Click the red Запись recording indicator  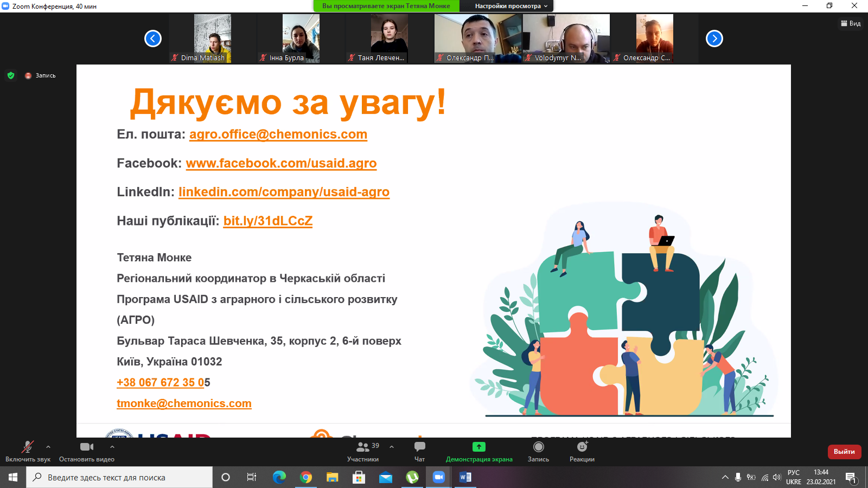coord(40,75)
